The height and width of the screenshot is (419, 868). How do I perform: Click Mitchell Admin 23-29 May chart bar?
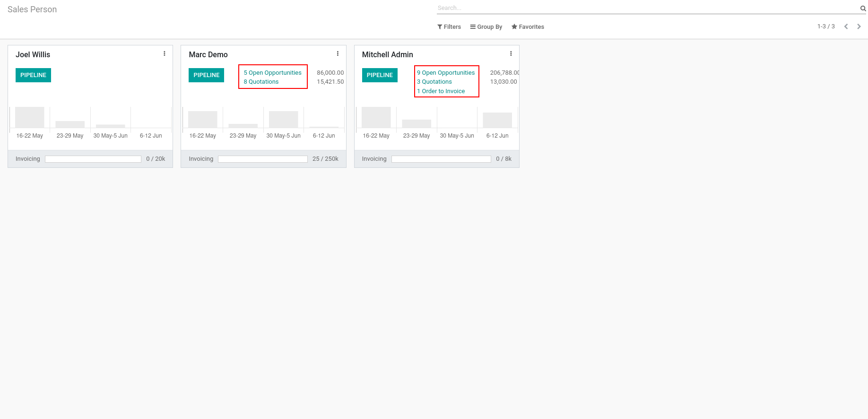[417, 123]
